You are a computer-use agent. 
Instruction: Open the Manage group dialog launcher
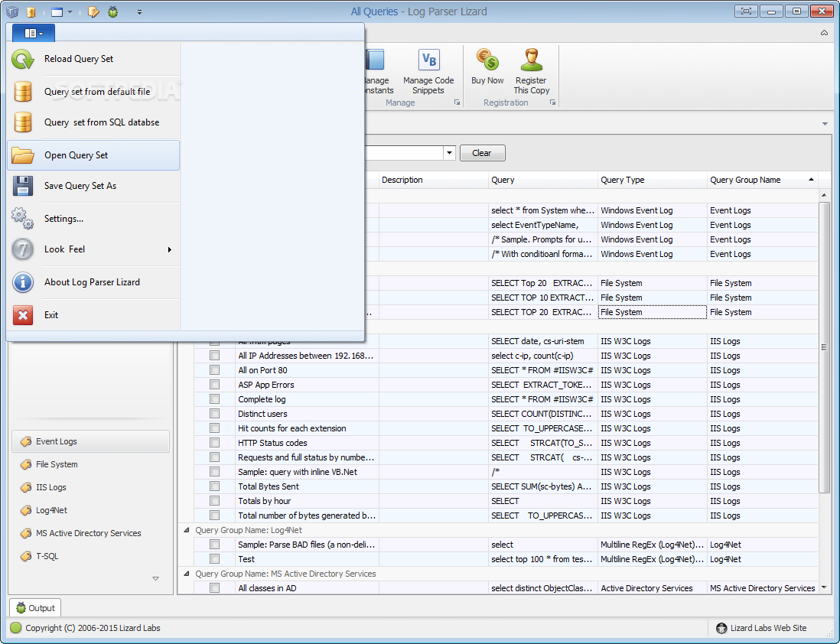[x=457, y=102]
